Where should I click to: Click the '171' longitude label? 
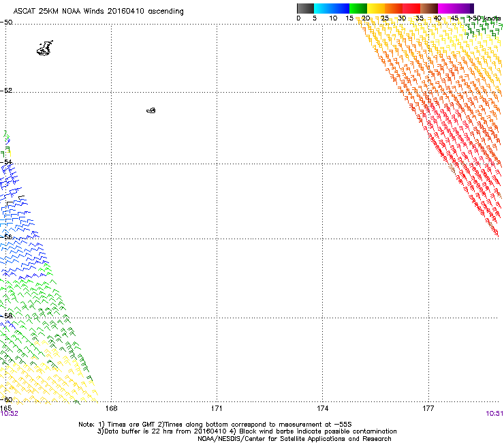coord(217,408)
